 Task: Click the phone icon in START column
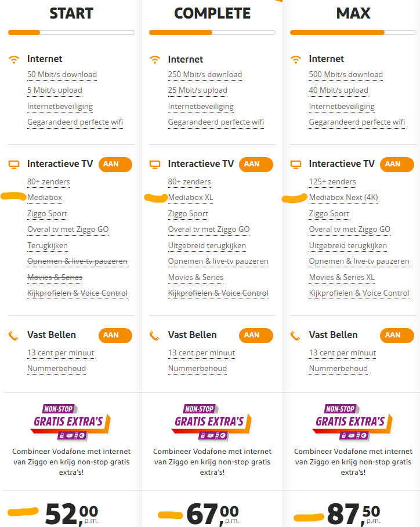pos(14,335)
